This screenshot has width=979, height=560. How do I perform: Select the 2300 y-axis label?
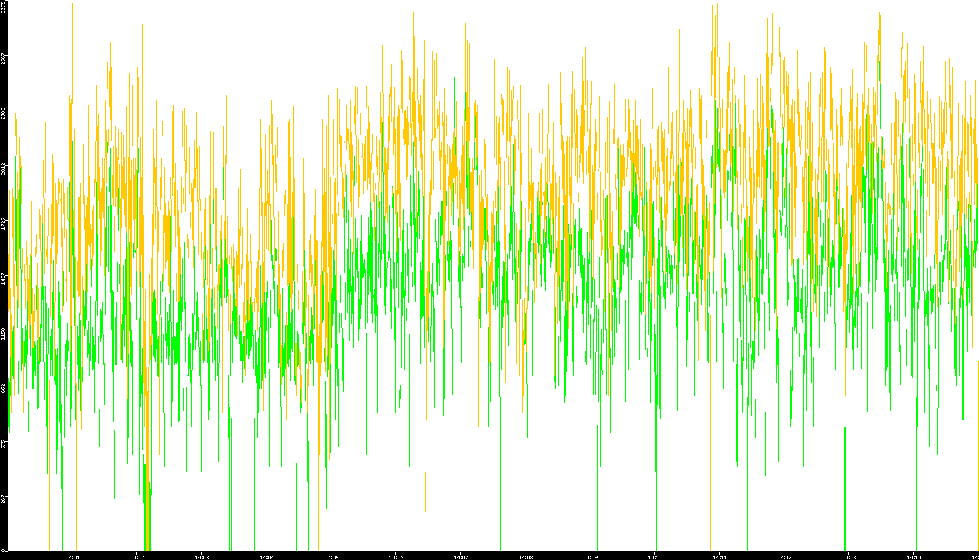3,113
